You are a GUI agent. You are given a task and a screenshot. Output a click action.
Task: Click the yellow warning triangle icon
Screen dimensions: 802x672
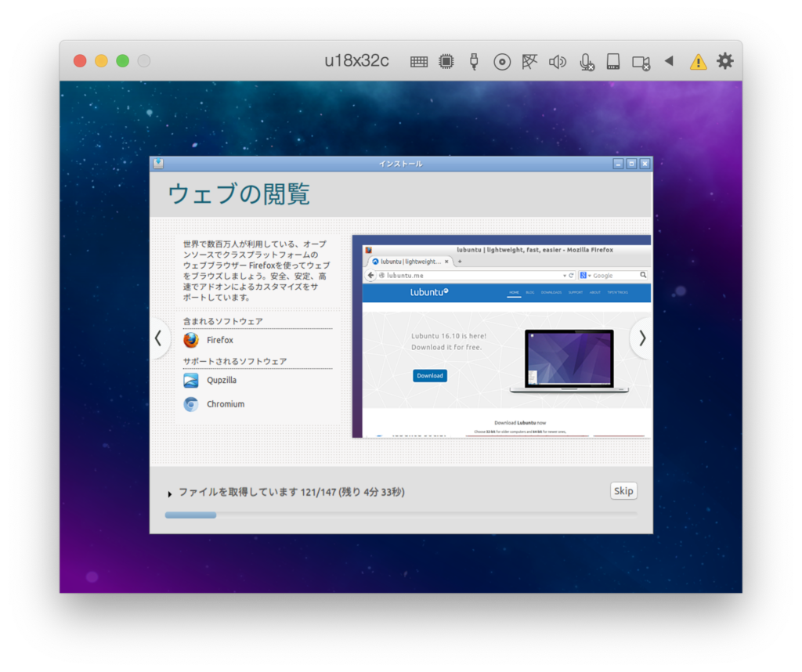click(x=697, y=61)
